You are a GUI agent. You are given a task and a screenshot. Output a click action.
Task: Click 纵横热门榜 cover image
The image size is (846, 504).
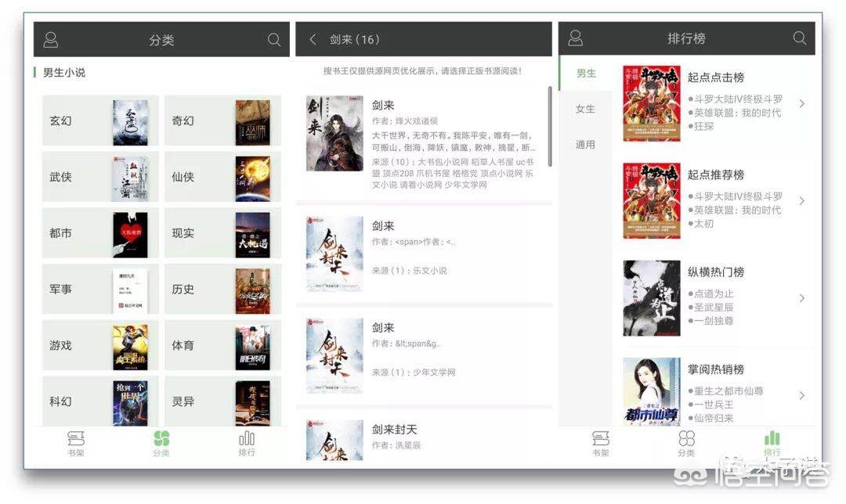pyautogui.click(x=652, y=298)
